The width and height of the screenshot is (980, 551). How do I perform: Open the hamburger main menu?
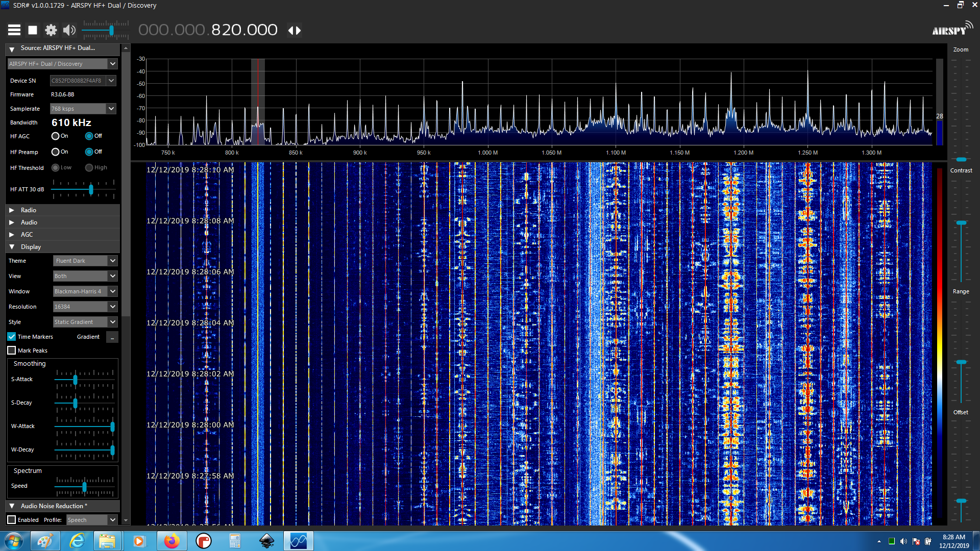coord(14,30)
